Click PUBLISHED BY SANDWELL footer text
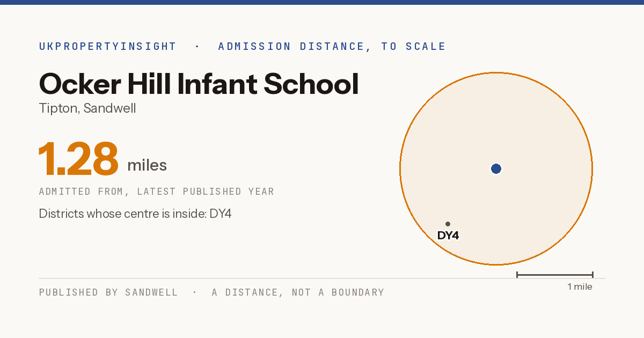The image size is (644, 338). pos(108,292)
